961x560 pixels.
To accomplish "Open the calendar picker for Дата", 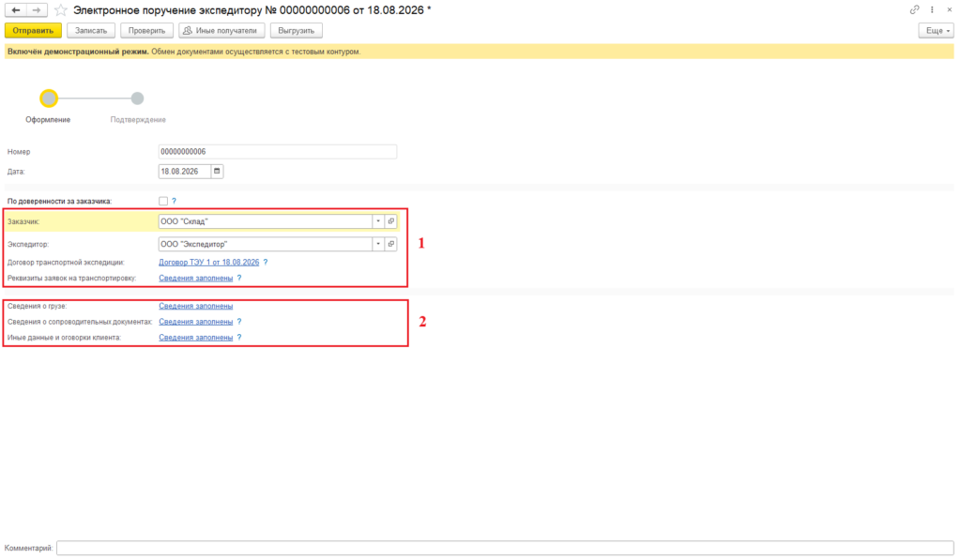I will (x=217, y=172).
